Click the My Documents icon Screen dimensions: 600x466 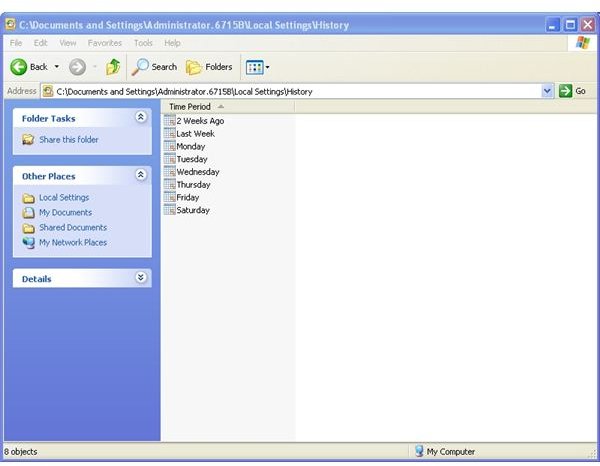click(28, 212)
